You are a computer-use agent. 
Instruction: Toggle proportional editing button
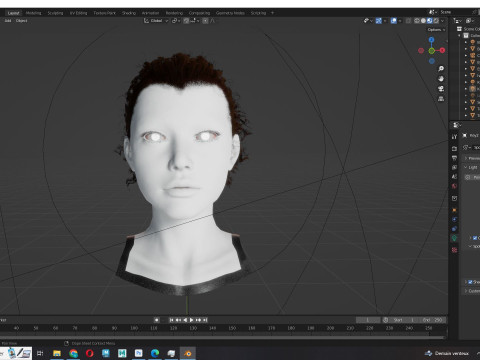click(205, 21)
